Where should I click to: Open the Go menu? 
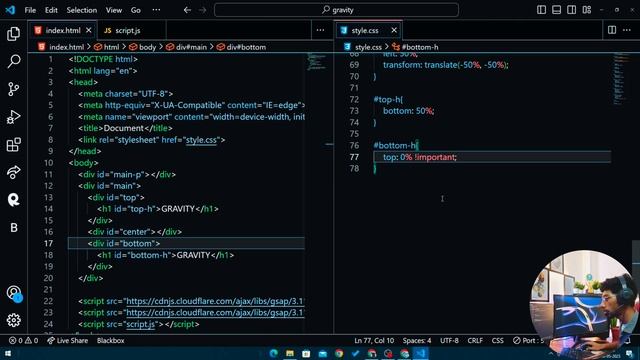(x=136, y=10)
